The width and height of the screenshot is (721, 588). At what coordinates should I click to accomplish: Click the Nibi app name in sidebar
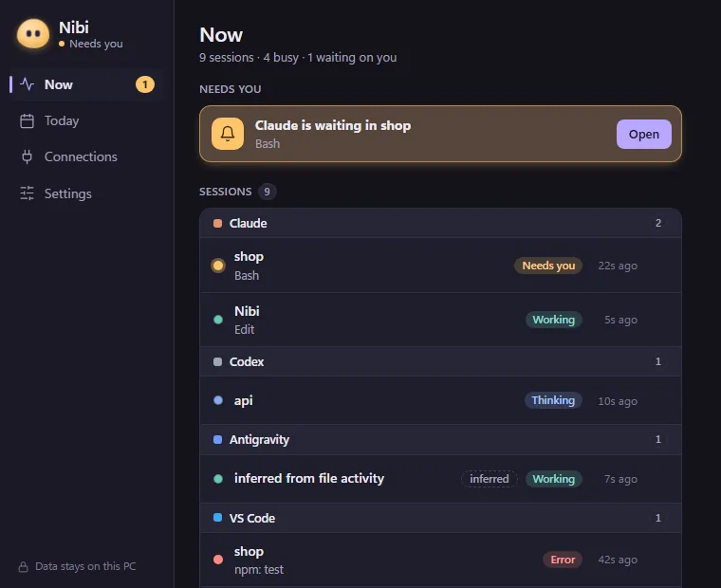[74, 28]
